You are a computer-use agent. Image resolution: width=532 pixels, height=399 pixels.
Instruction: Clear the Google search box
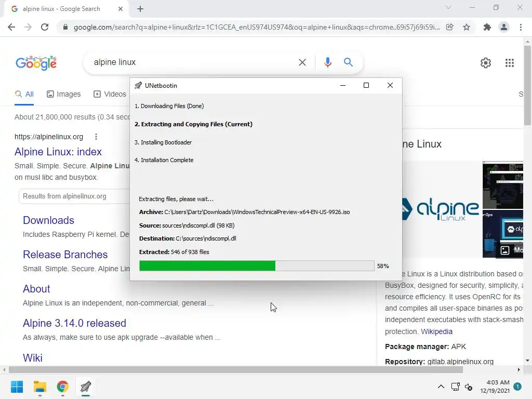click(302, 62)
